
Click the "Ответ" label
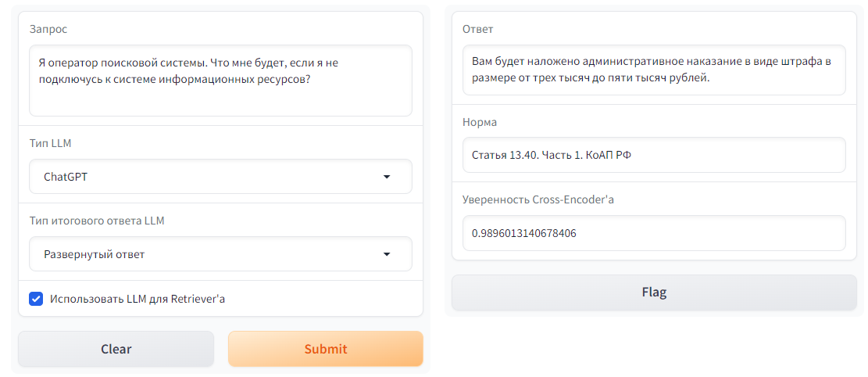coord(478,29)
